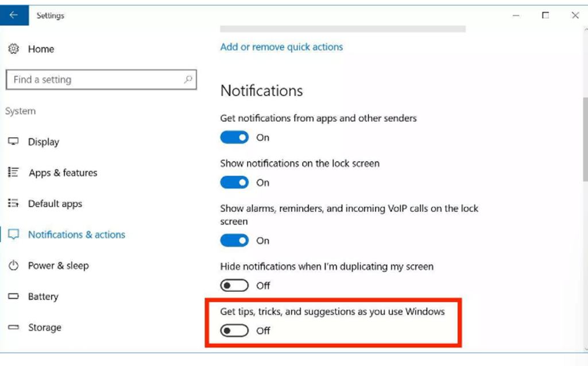Click the Battery icon in sidebar
The width and height of the screenshot is (588, 366).
pyautogui.click(x=14, y=296)
